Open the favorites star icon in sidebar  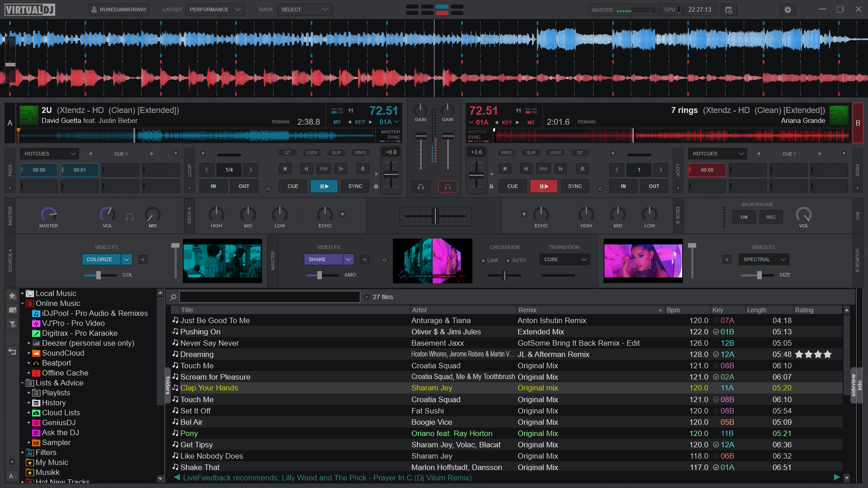12,296
